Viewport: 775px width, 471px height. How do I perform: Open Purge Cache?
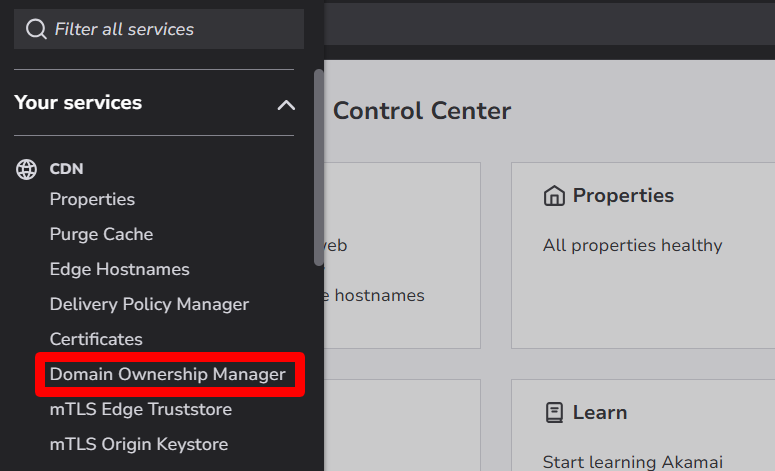pyautogui.click(x=101, y=234)
